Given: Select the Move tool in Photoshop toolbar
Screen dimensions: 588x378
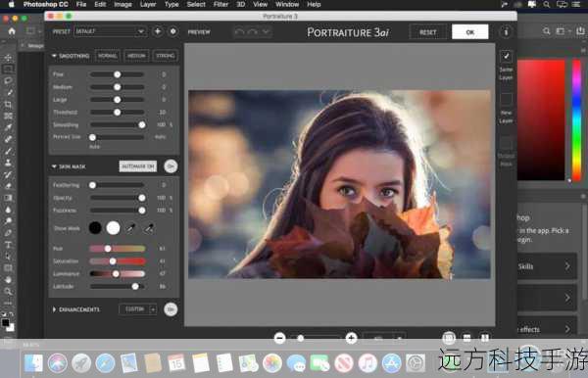Looking at the screenshot, I should [x=8, y=58].
